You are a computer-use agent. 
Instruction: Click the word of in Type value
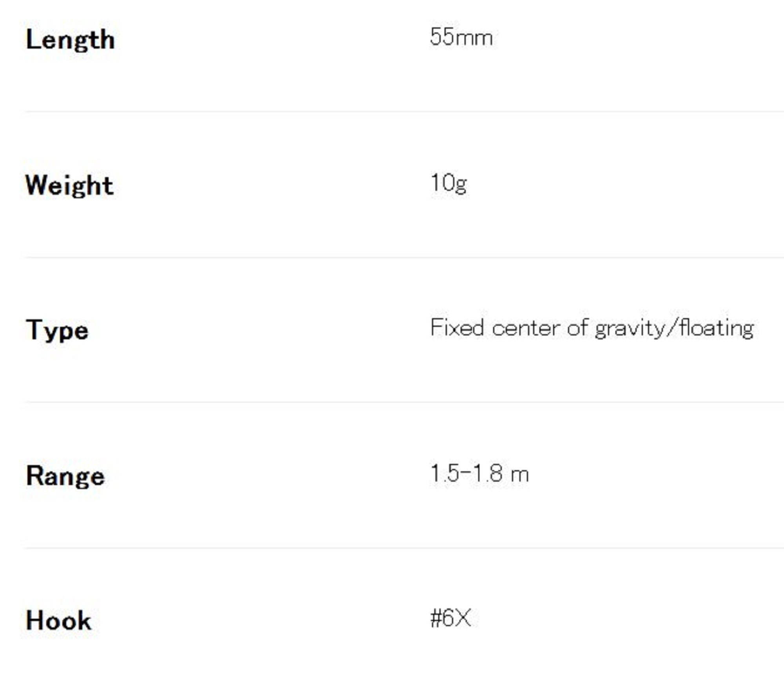click(577, 328)
